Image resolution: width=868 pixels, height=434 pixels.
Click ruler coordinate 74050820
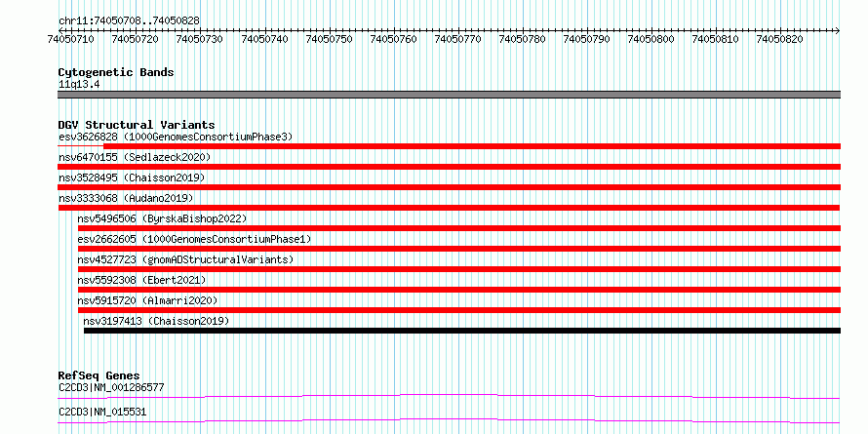(780, 39)
